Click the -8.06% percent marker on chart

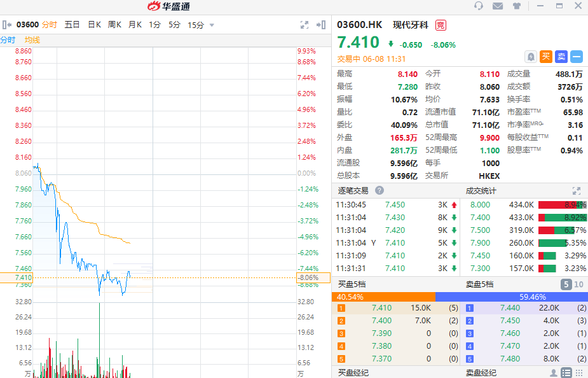point(313,278)
